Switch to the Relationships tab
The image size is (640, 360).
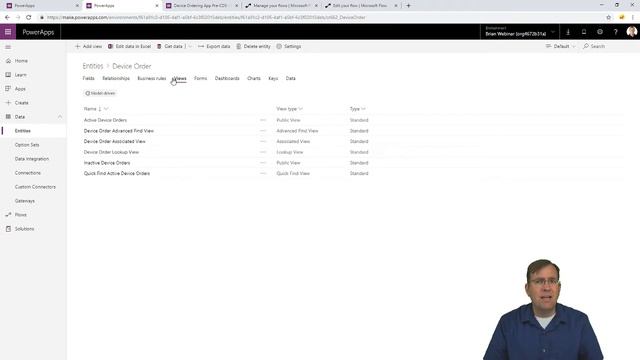point(116,78)
